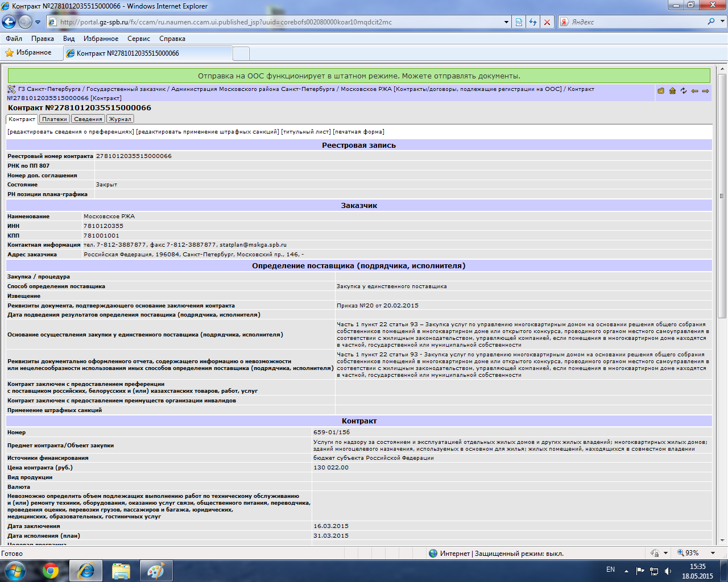Screen dimensions: 728x582
Task: Click the browser tab Контракт №2781012035515000066
Action: pos(147,53)
